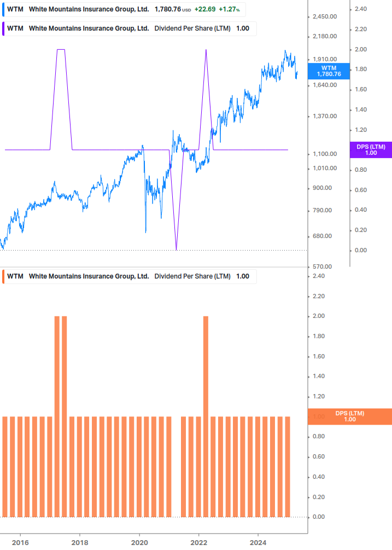
Task: Click the orange DPS (LTM) 1.00 axis tag
Action: coord(349,416)
